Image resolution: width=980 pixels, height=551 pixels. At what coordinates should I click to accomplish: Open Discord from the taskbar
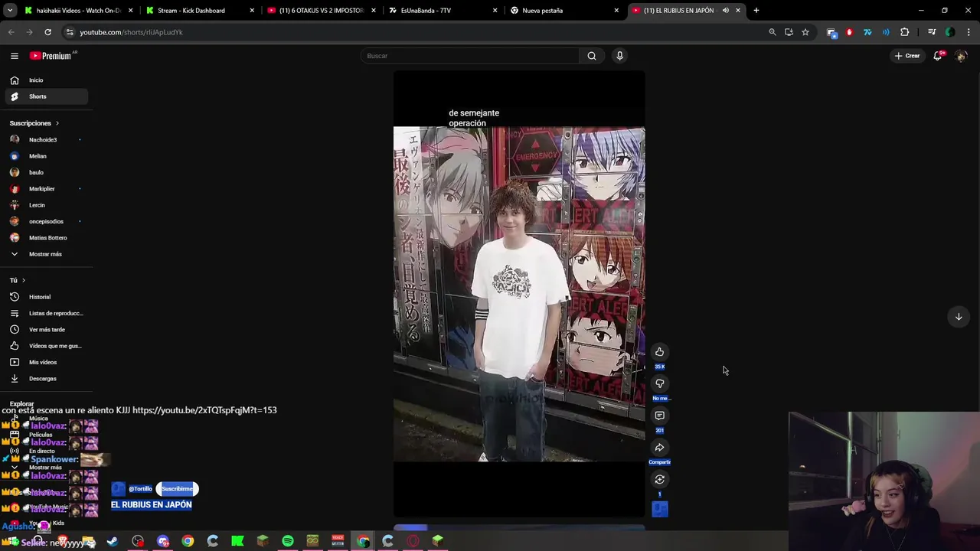(162, 541)
